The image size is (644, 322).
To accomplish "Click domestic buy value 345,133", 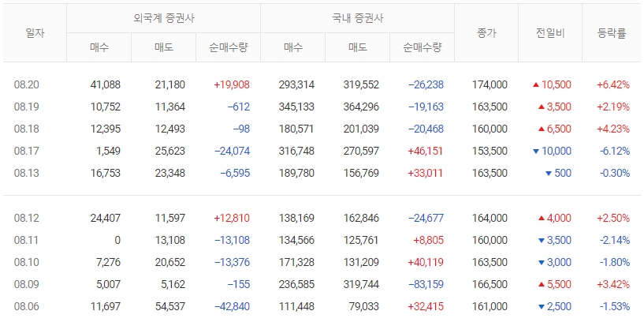I will click(x=296, y=107).
